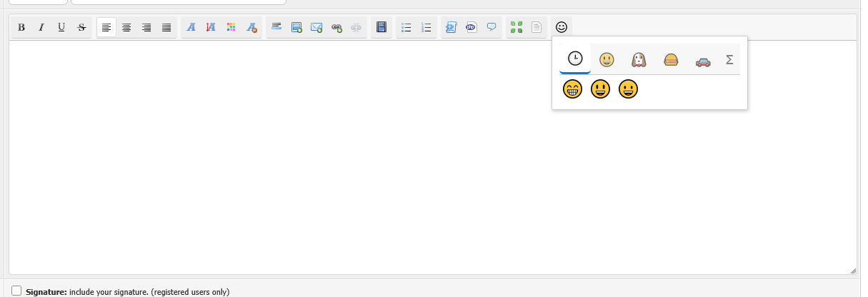This screenshot has height=297, width=868.
Task: Insert a bulleted list
Action: [x=406, y=28]
